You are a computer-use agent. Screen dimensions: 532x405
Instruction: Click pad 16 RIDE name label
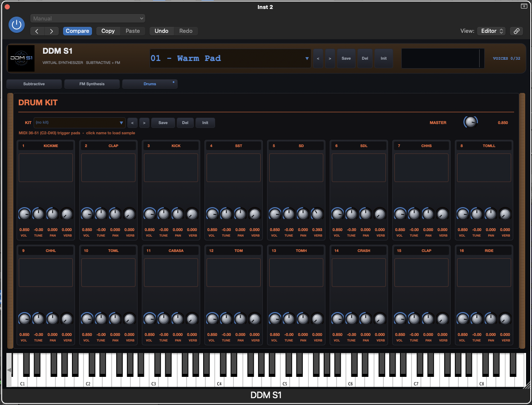(489, 251)
